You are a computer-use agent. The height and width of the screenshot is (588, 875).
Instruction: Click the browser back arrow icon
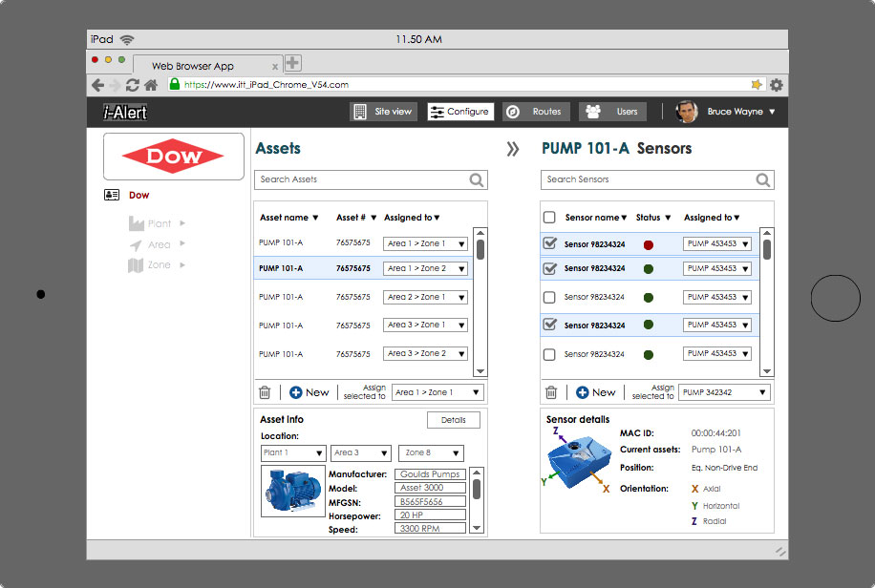[97, 85]
